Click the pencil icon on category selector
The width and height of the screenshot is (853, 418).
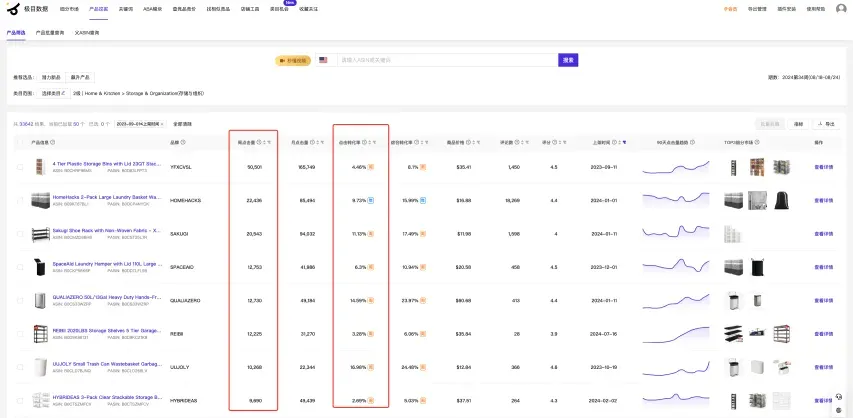[64, 93]
